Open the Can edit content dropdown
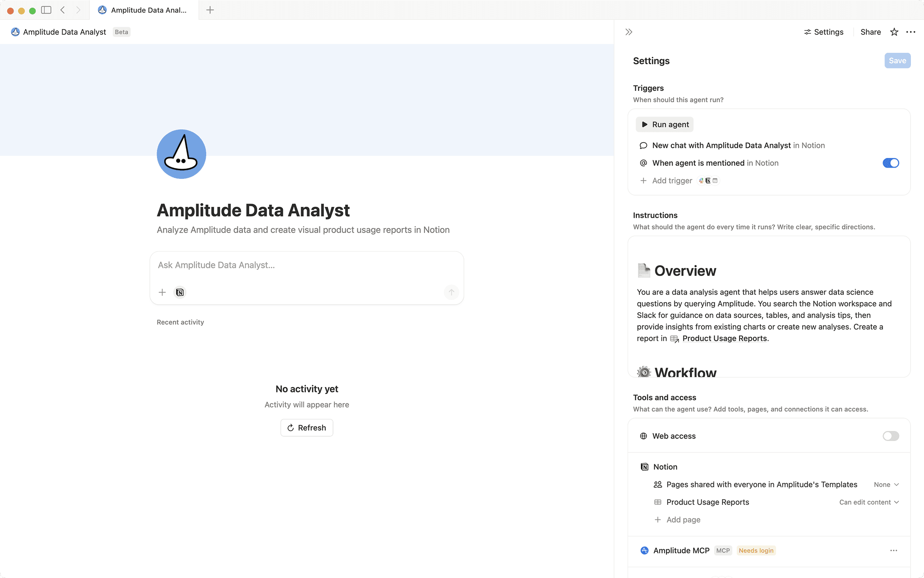 (868, 502)
